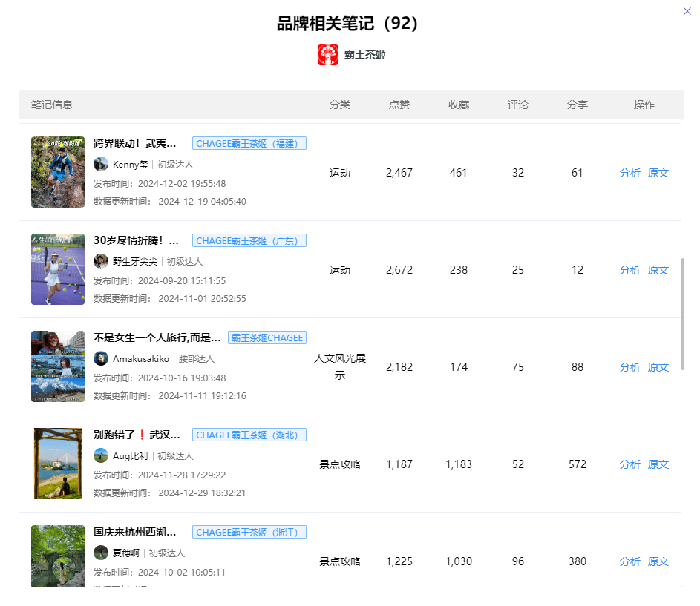Click 原文 for the 野生牙尖尖 note
700x606 pixels.
(658, 270)
